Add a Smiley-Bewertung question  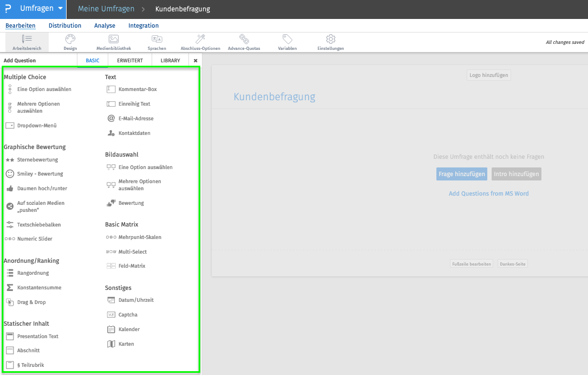40,174
